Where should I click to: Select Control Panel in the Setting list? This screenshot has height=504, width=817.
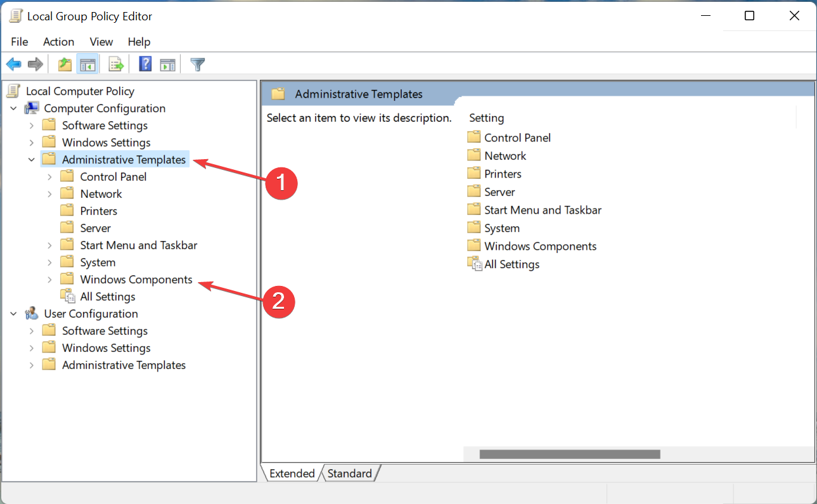click(517, 138)
